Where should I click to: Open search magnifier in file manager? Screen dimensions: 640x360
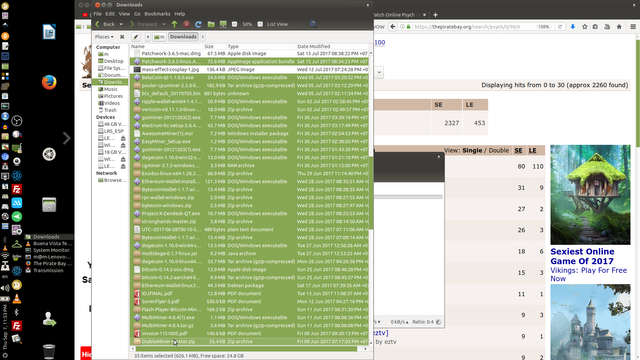click(x=313, y=24)
